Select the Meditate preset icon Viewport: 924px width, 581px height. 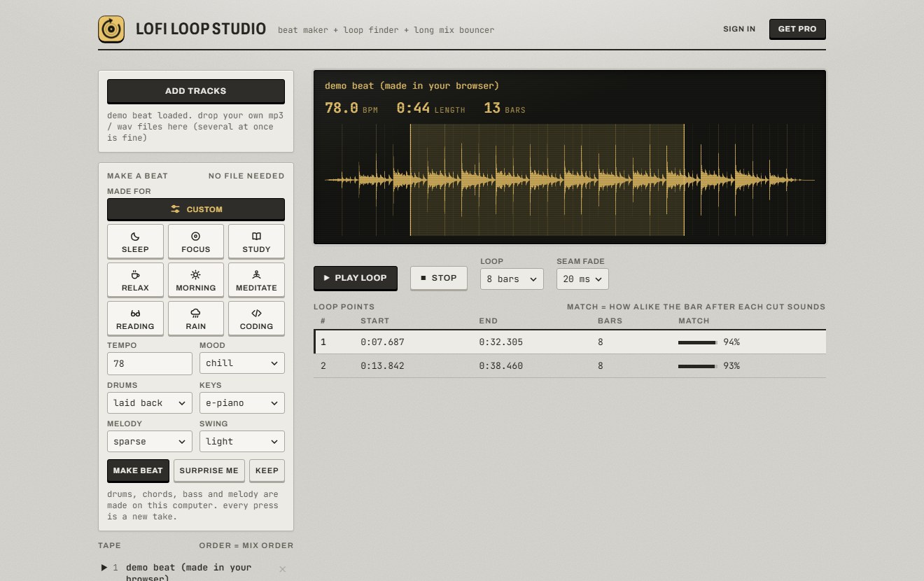[256, 280]
